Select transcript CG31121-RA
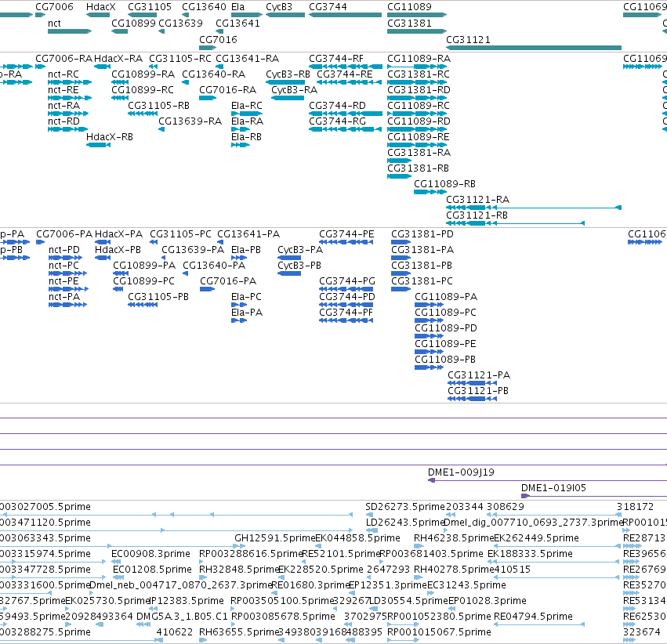Viewport: 667px width, 644px height. pyautogui.click(x=534, y=208)
